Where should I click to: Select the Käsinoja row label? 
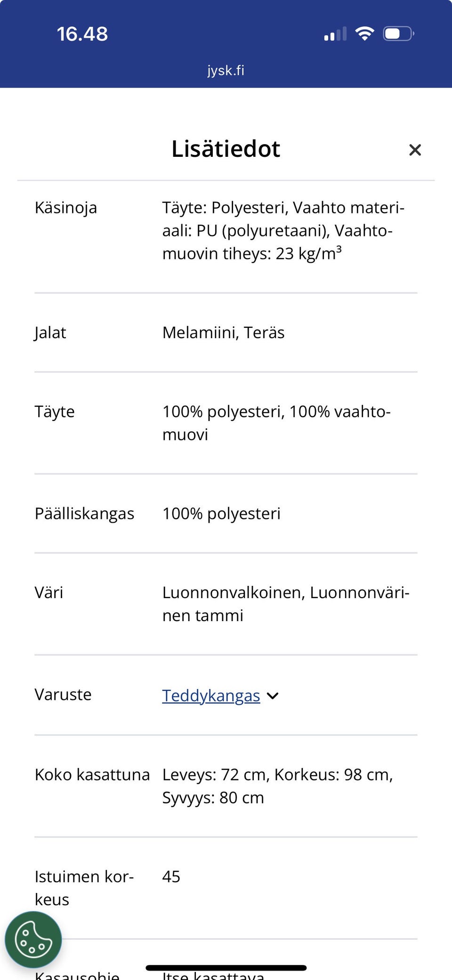click(x=66, y=208)
